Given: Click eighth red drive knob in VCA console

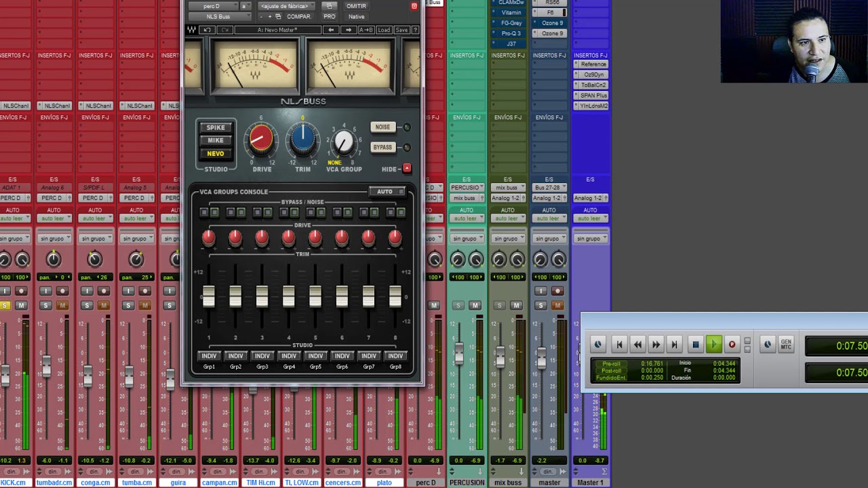Looking at the screenshot, I should 395,237.
